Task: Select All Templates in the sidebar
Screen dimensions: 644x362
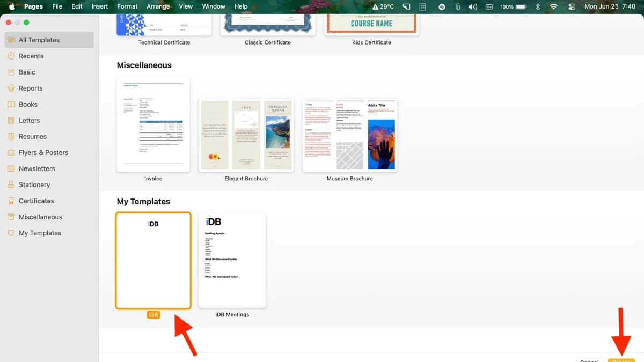Action: [x=49, y=40]
